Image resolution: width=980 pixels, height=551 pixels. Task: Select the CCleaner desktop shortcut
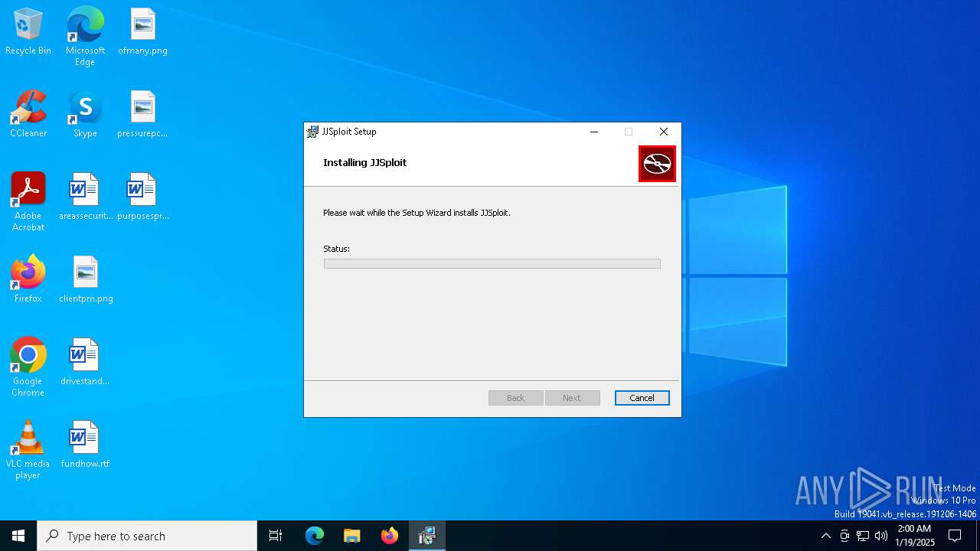(x=28, y=114)
